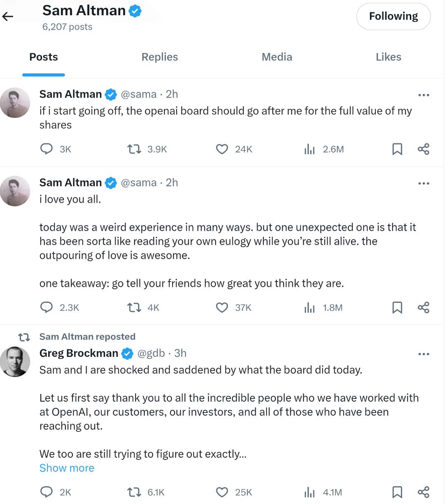Switch to the Replies tab

pos(159,57)
